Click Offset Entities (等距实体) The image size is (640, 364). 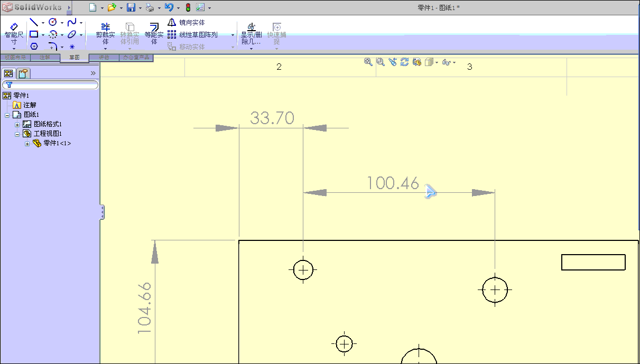click(x=154, y=33)
